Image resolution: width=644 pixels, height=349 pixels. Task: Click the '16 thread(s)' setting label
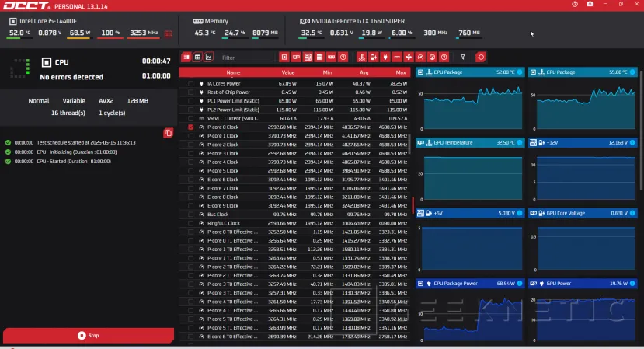point(68,113)
